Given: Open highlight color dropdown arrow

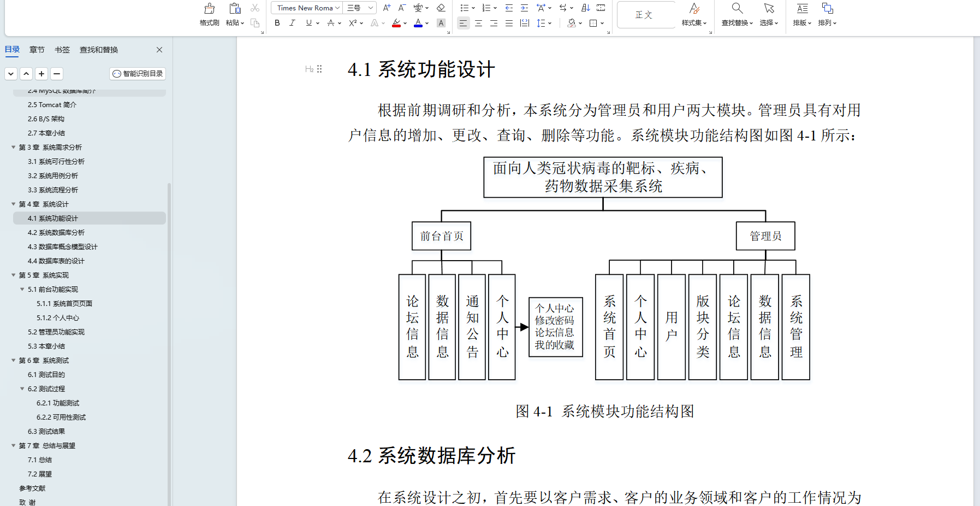Looking at the screenshot, I should [x=405, y=23].
